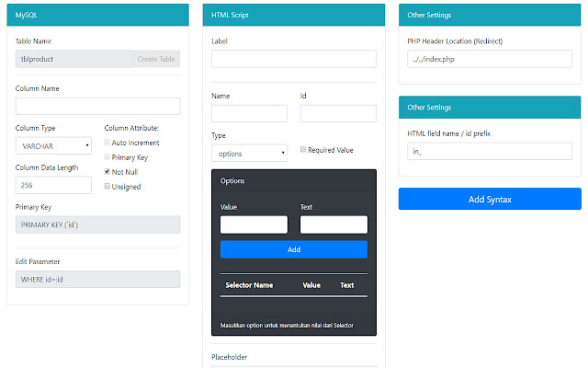Open the Type options dropdown
This screenshot has height=368, width=588.
click(249, 154)
